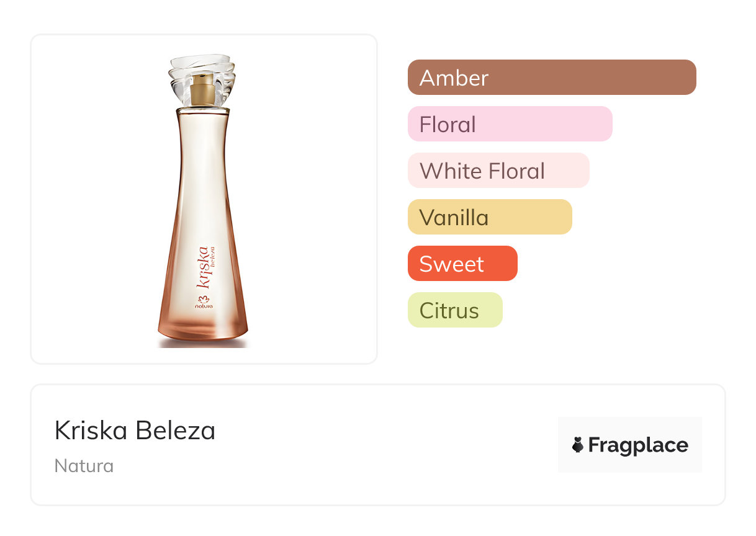Click the natura wordmark printed on the bottle
The image size is (756, 536).
204,305
